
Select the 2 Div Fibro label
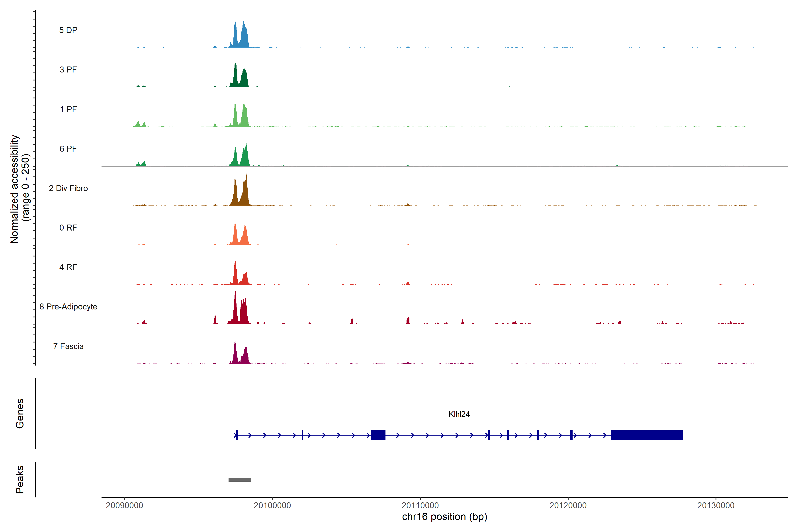(68, 188)
